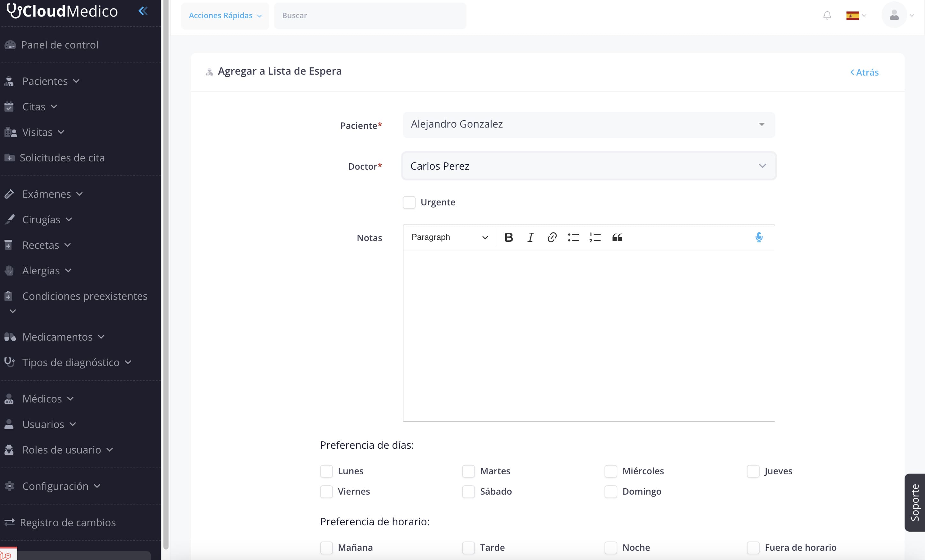Click the Buscar search field
This screenshot has width=925, height=560.
[370, 16]
